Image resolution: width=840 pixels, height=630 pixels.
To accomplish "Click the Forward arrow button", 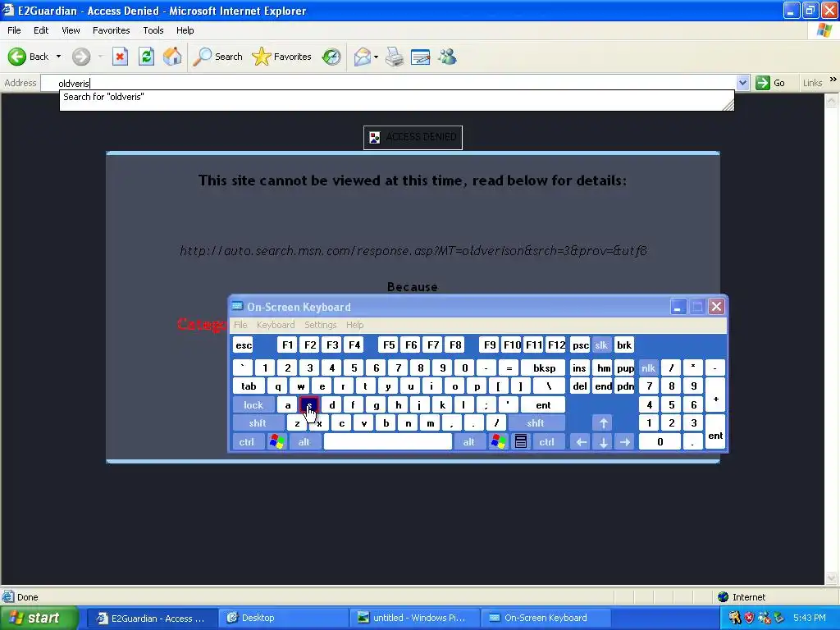I will pyautogui.click(x=81, y=57).
